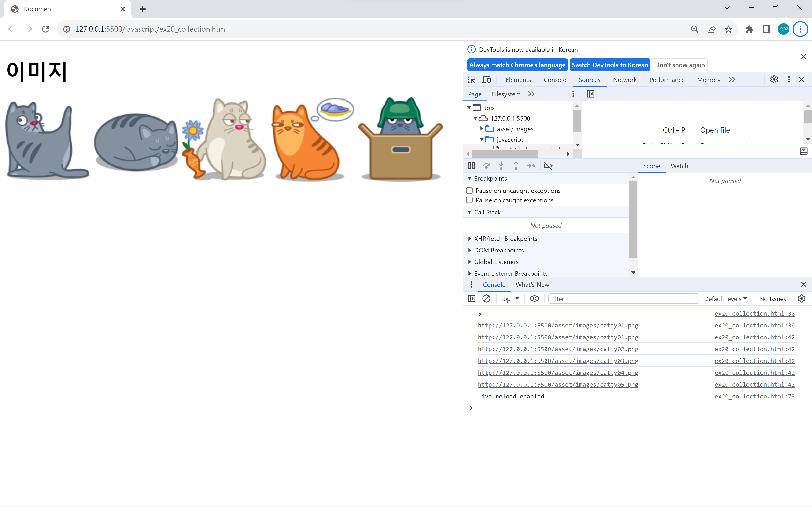Open the catty03.png console link
The image size is (812, 507).
tap(558, 361)
